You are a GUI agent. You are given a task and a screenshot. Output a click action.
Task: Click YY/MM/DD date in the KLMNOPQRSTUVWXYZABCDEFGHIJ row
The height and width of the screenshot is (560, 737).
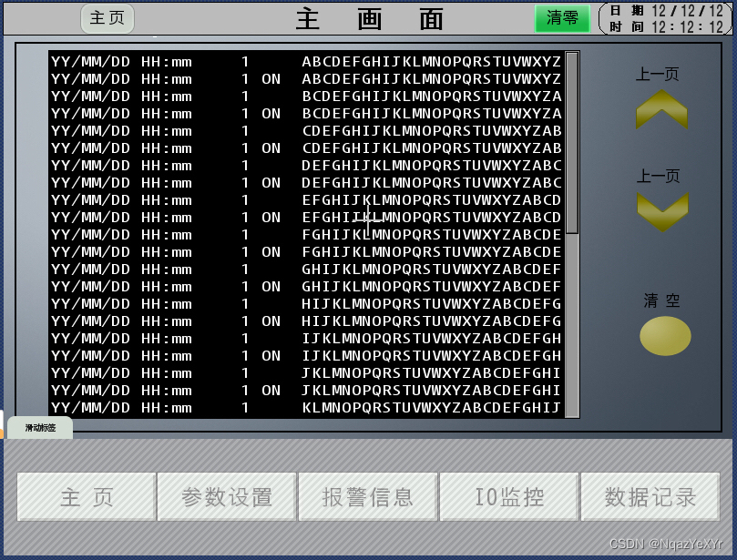(x=91, y=408)
